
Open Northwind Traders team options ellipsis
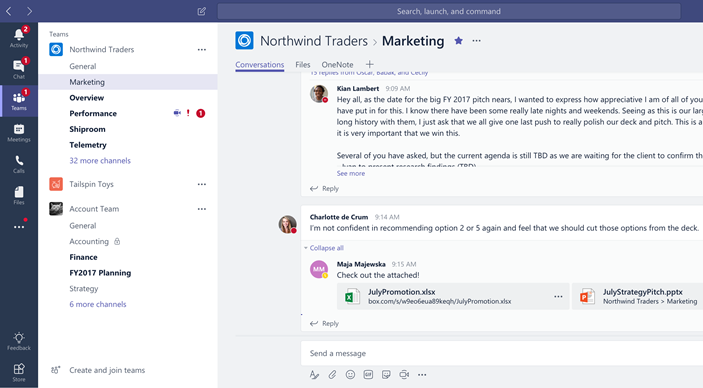(x=202, y=49)
